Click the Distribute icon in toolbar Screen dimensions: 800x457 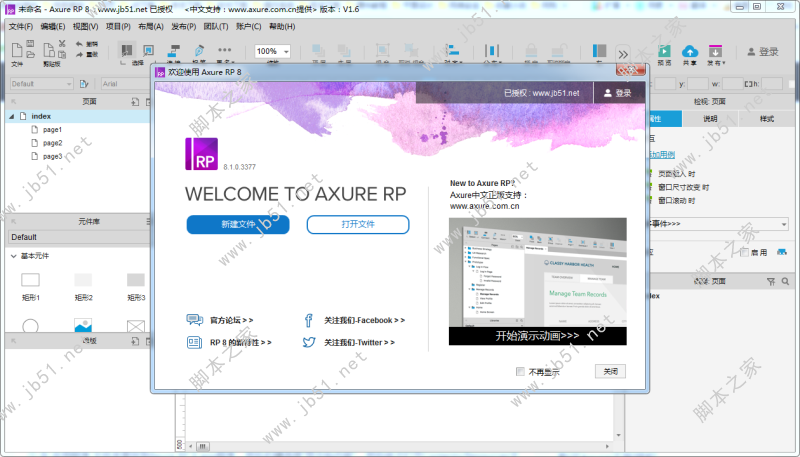coord(492,50)
